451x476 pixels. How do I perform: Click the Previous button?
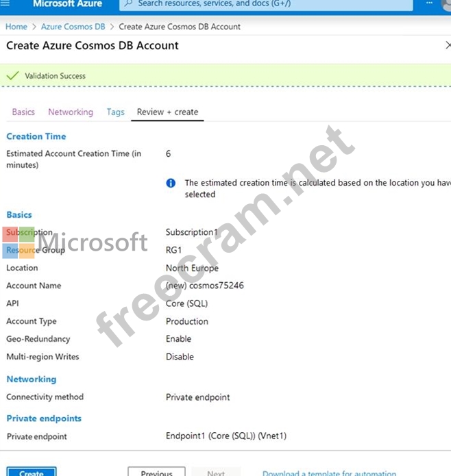[156, 471]
